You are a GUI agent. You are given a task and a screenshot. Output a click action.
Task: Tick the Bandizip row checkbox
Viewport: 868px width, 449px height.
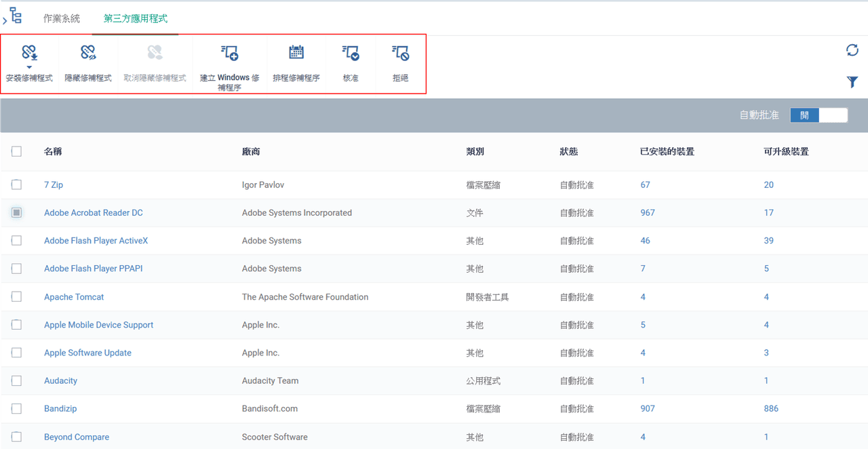click(16, 409)
